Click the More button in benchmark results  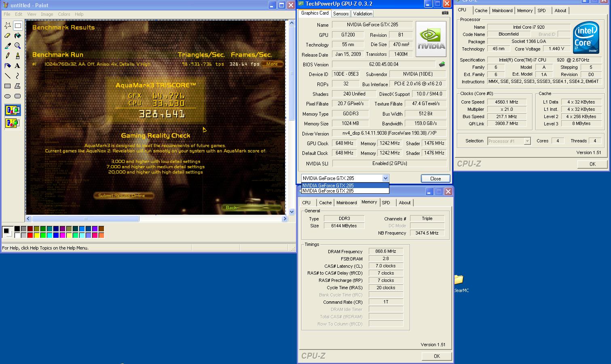pos(272,64)
